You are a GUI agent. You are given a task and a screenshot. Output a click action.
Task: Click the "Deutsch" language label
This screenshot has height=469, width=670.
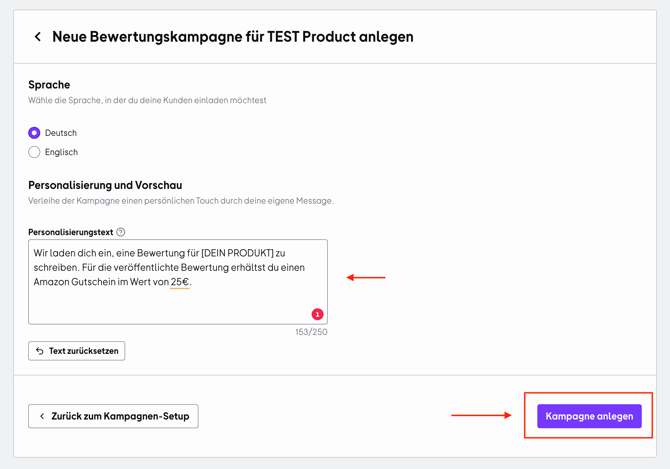tap(61, 133)
